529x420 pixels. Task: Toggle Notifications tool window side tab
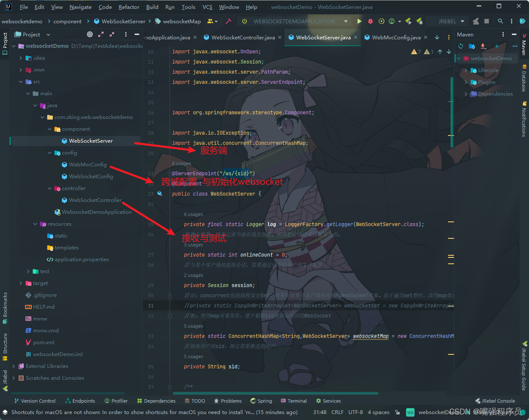point(524,119)
